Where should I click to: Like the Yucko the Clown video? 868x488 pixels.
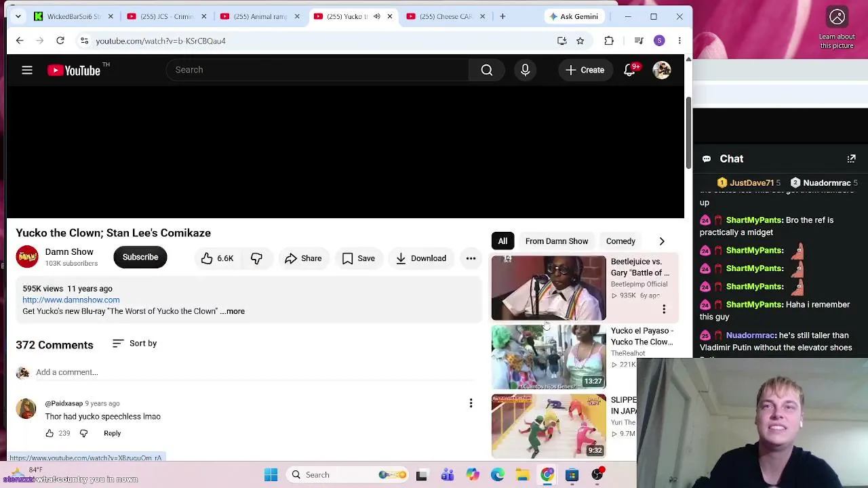[x=217, y=258]
